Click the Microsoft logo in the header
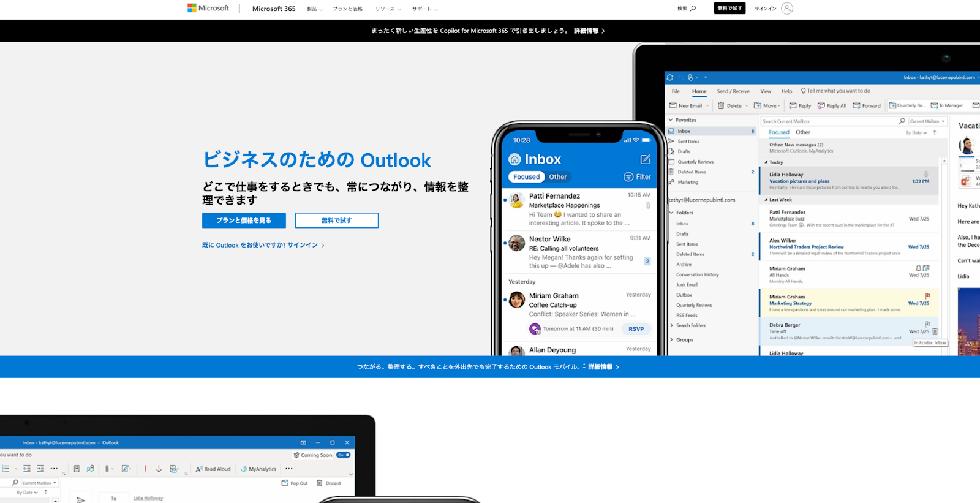Viewport: 980px width, 503px height. (x=208, y=8)
